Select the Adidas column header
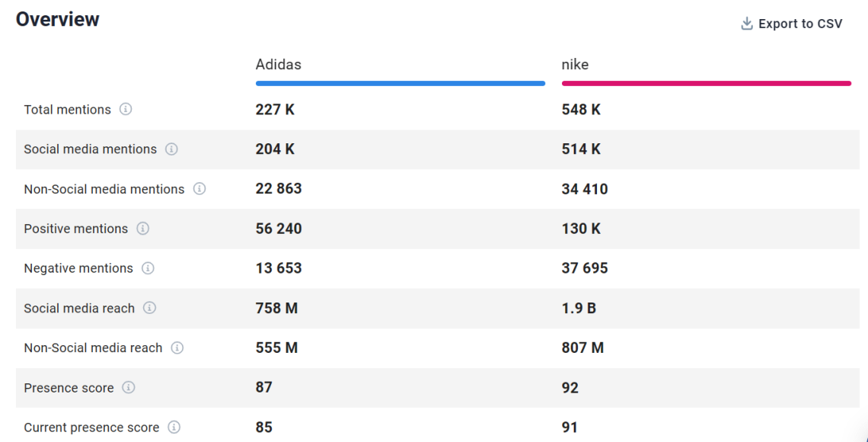 pyautogui.click(x=278, y=65)
